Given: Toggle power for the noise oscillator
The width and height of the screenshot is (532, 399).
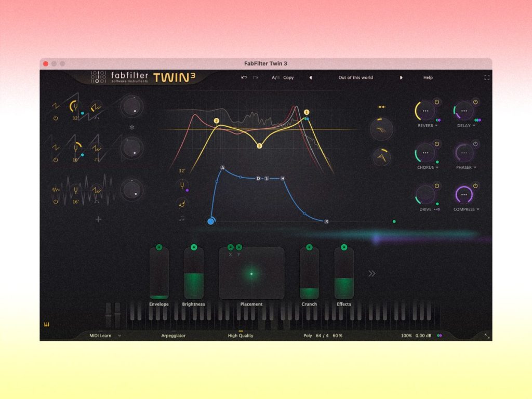Looking at the screenshot, I should click(x=56, y=202).
